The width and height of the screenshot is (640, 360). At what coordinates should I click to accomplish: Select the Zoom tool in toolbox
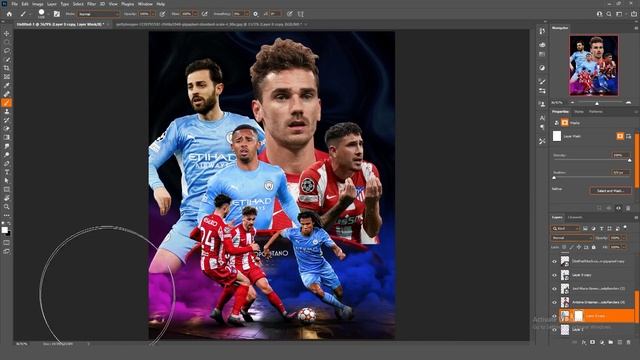coord(7,207)
